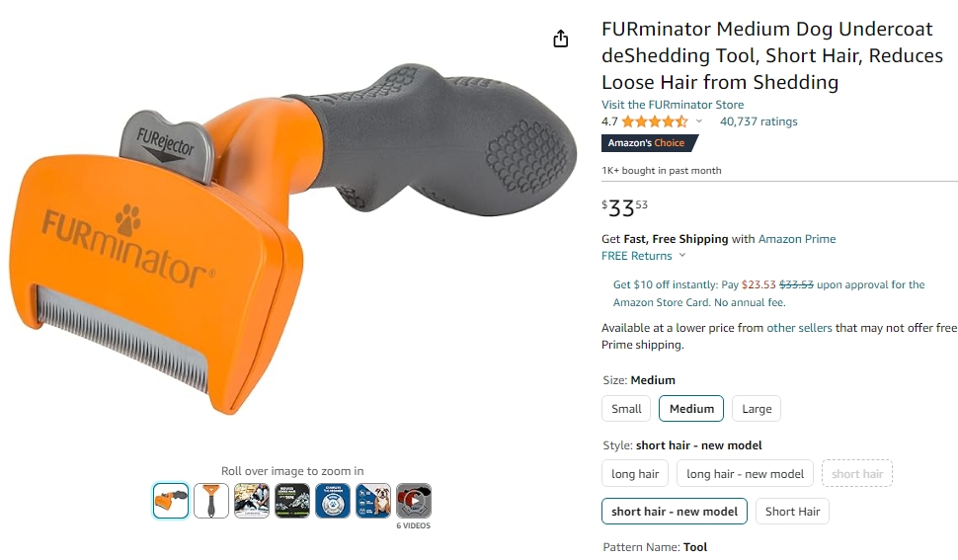This screenshot has height=560, width=958.
Task: Click the Amazon's Choice badge
Action: coord(648,143)
